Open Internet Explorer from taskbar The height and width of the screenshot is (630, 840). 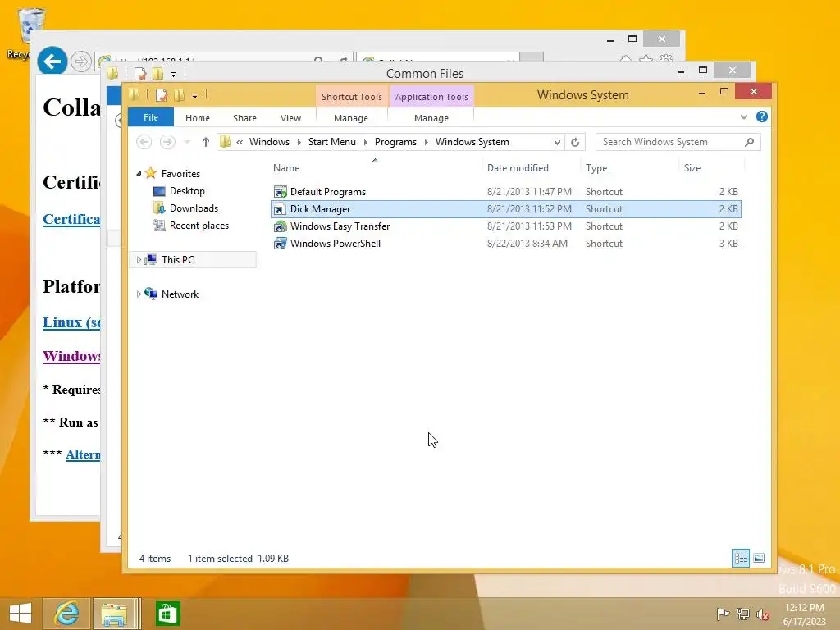(x=66, y=614)
